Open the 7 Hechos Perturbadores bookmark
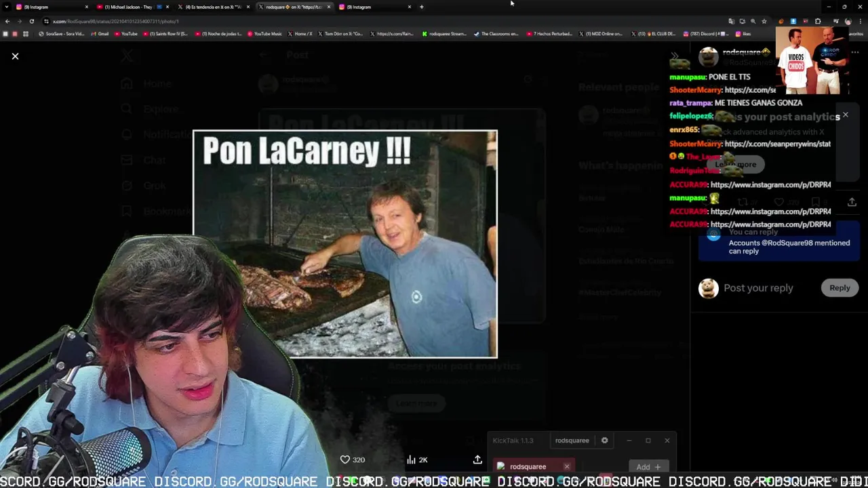This screenshot has width=868, height=488. 551,34
